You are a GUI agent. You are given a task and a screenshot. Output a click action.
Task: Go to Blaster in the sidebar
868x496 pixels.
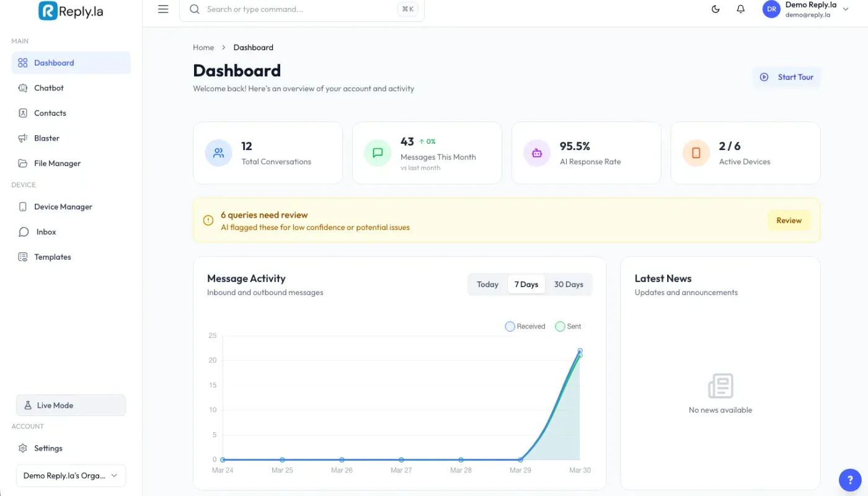click(71, 138)
